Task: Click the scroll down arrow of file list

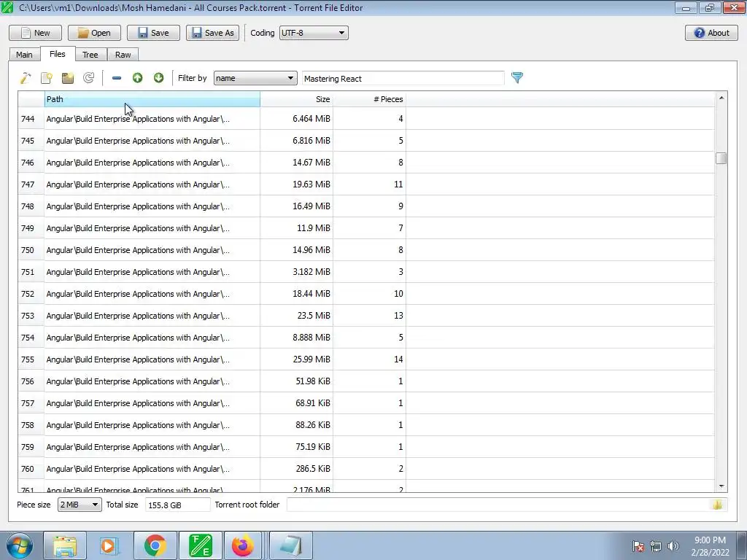Action: [x=721, y=486]
